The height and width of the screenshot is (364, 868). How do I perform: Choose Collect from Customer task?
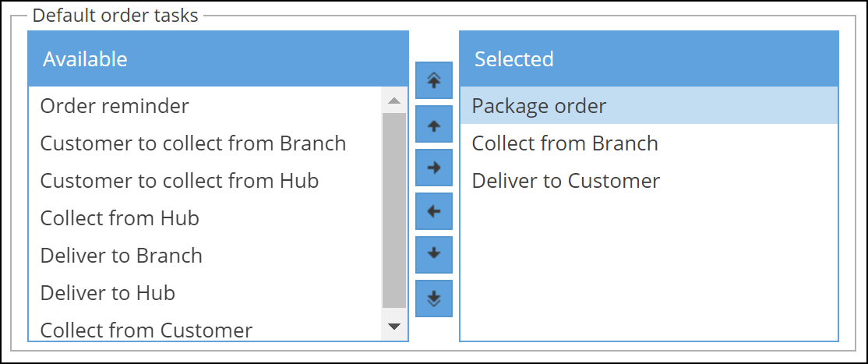pos(146,330)
